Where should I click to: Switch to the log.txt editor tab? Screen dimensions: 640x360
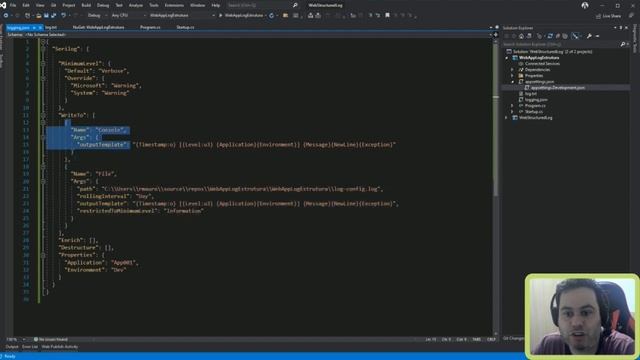[x=51, y=27]
